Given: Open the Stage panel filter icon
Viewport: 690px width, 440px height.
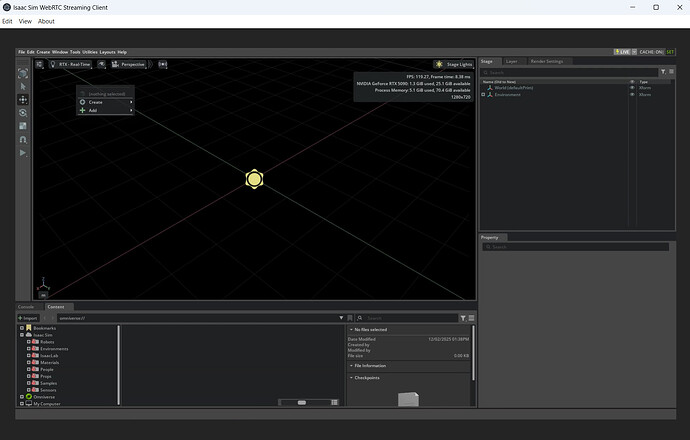Looking at the screenshot, I should point(663,72).
